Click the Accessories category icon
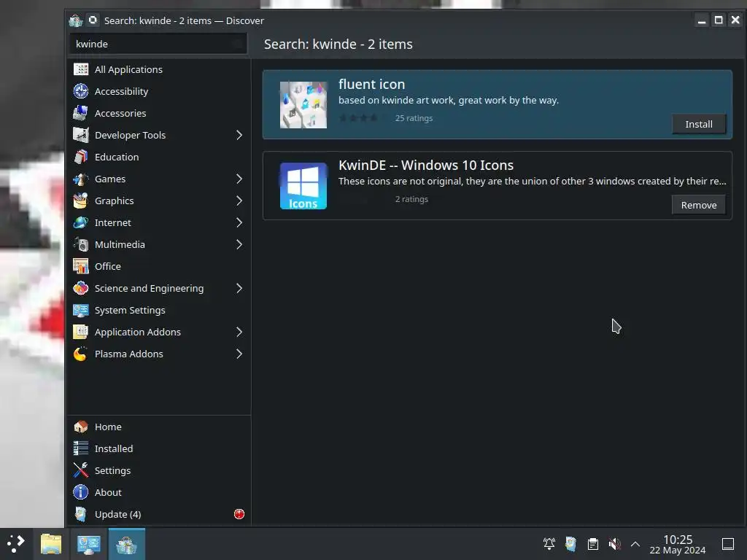Image resolution: width=747 pixels, height=560 pixels. click(80, 113)
